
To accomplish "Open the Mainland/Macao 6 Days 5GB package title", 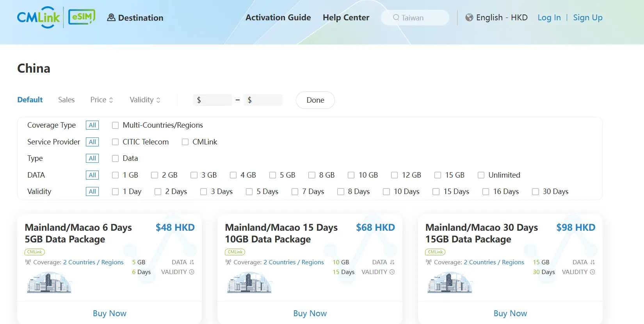I will 78,233.
